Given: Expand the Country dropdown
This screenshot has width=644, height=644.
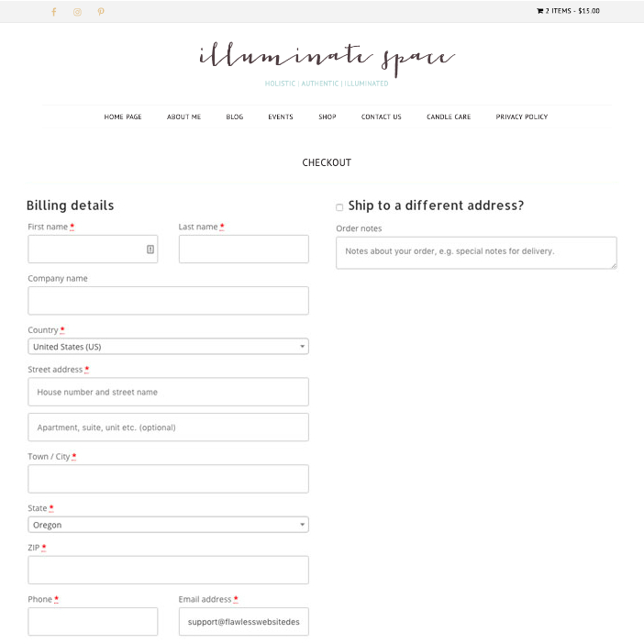Looking at the screenshot, I should tap(168, 347).
